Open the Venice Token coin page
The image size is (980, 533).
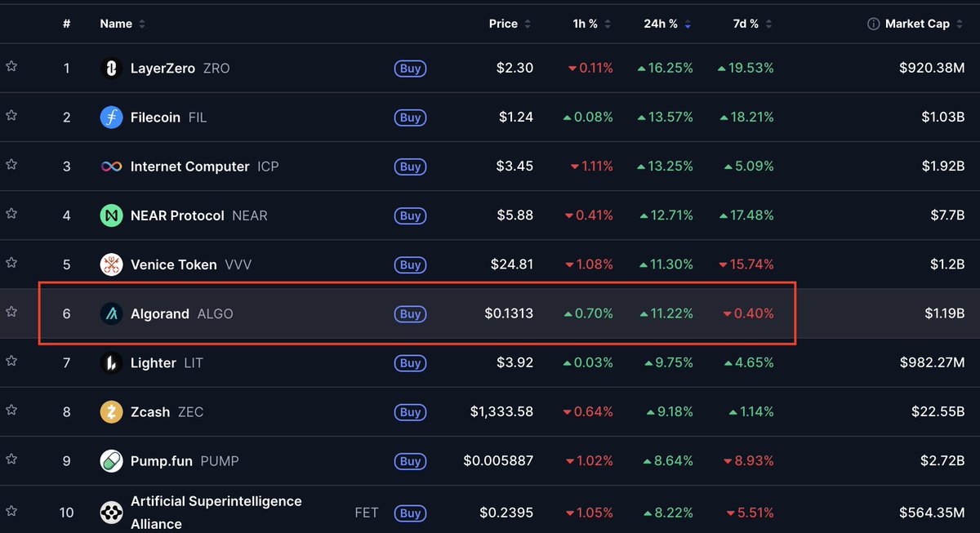pyautogui.click(x=174, y=264)
